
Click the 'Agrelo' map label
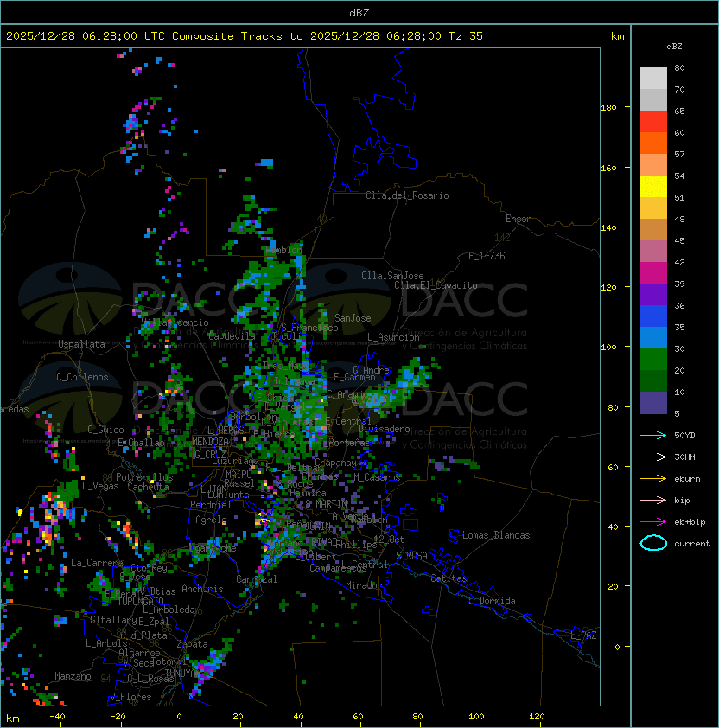click(x=211, y=520)
